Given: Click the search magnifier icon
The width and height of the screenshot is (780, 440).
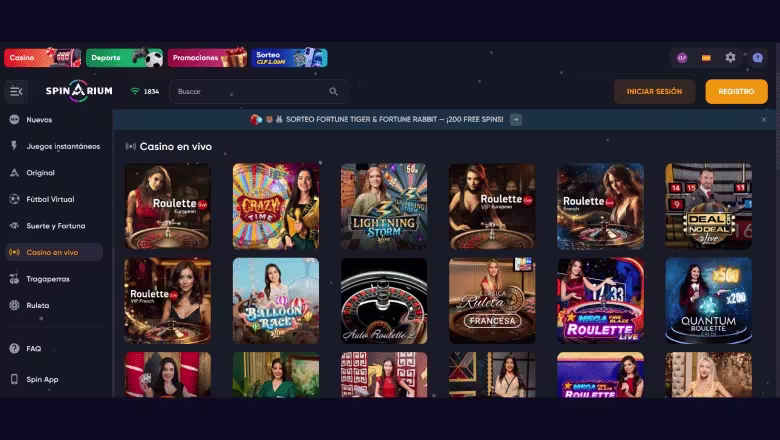Looking at the screenshot, I should point(333,91).
